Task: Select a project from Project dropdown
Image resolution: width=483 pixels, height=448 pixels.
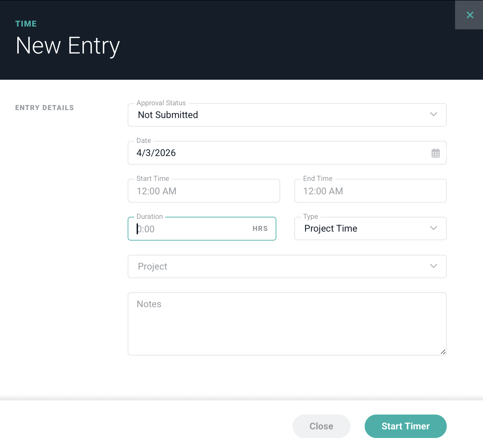Action: (276, 266)
